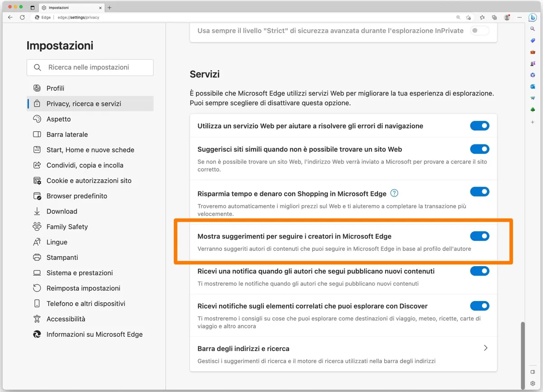Open Condividi, copia e incolla section
Viewport: 543px width, 392px height.
(x=90, y=165)
